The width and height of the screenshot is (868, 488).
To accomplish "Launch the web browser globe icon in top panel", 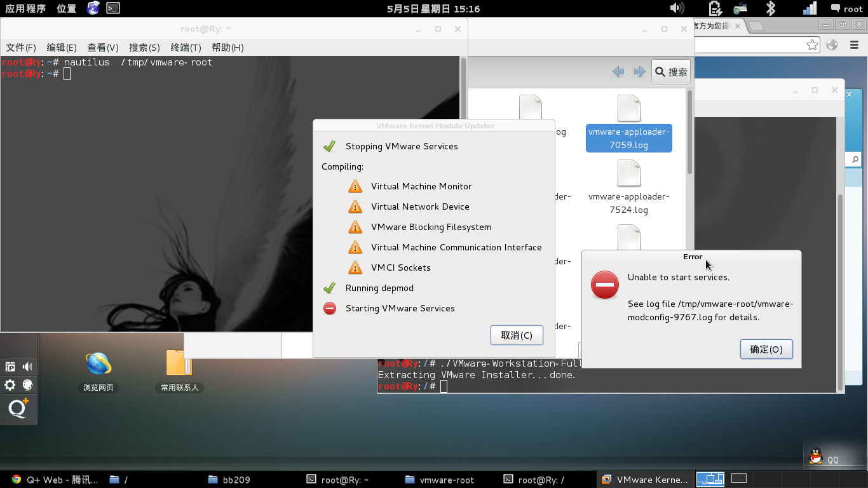I will pyautogui.click(x=93, y=8).
